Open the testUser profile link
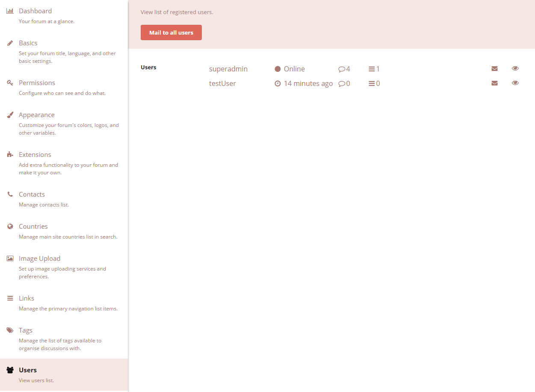Viewport: 535px width, 392px height. (222, 83)
